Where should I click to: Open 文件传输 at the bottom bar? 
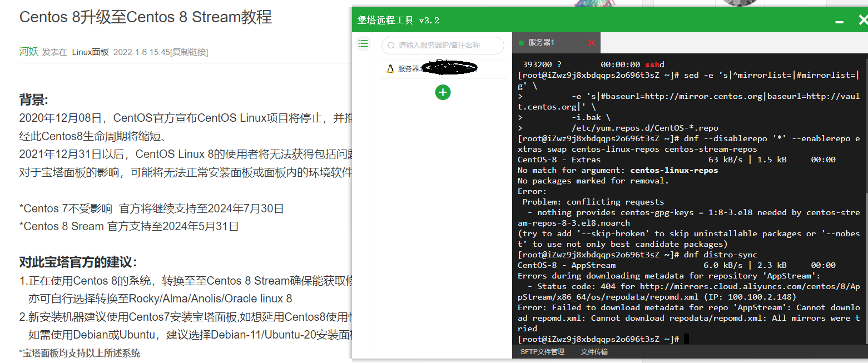(594, 352)
